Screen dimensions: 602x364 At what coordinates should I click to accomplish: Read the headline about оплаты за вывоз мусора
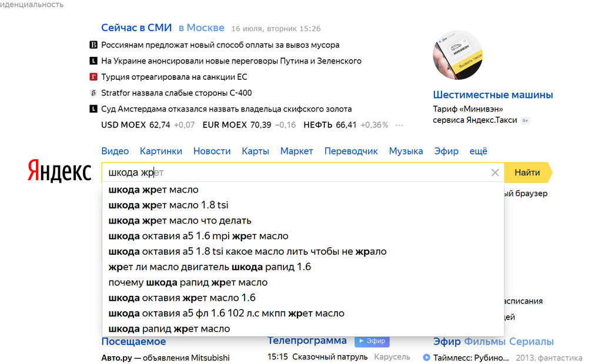(x=220, y=45)
